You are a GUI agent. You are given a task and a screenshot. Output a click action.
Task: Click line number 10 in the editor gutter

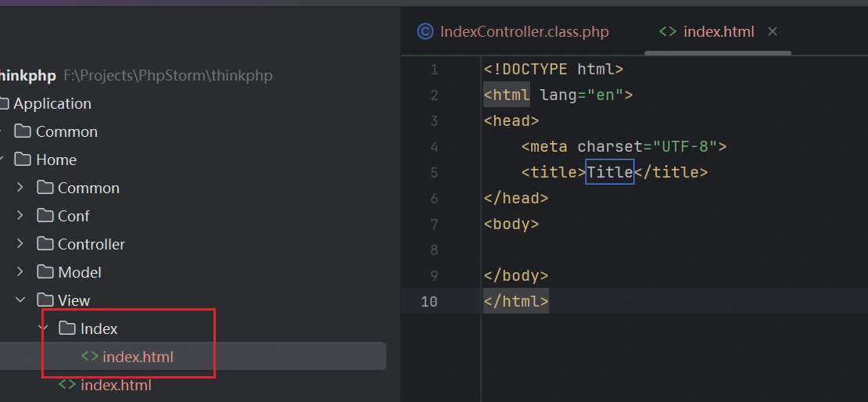[x=429, y=302]
